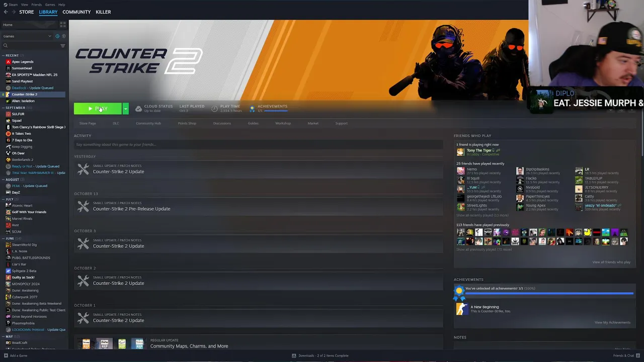Open the KILLER profile tab

point(103,12)
